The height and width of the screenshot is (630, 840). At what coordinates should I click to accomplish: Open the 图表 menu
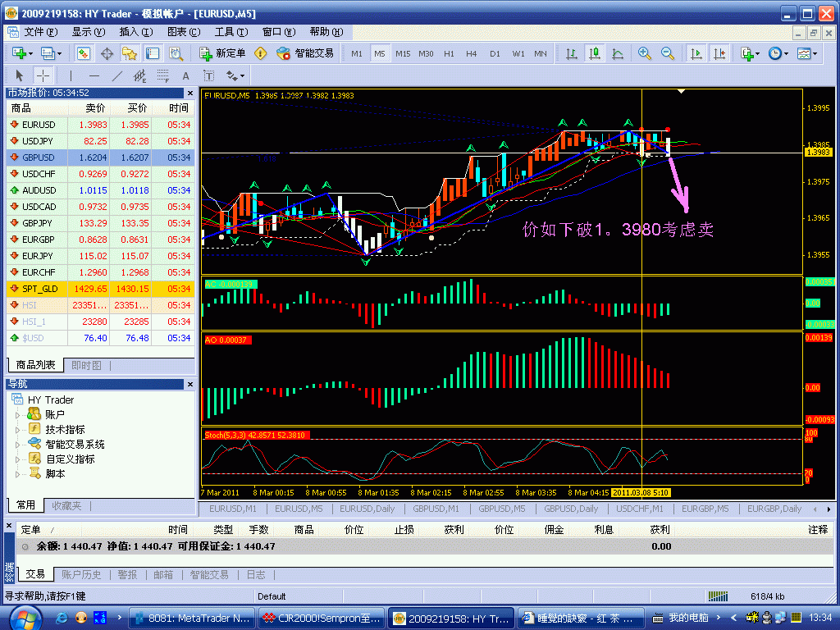(x=183, y=32)
